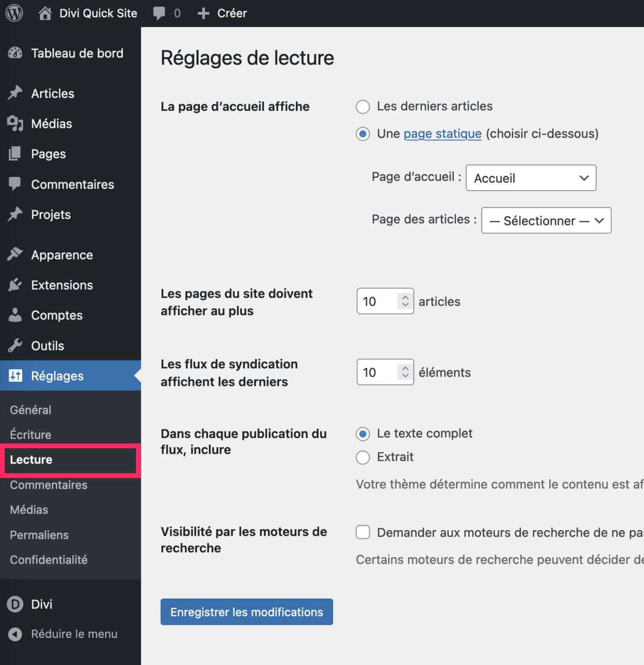Click the Divi D logo icon
The height and width of the screenshot is (665, 644).
coord(15,604)
